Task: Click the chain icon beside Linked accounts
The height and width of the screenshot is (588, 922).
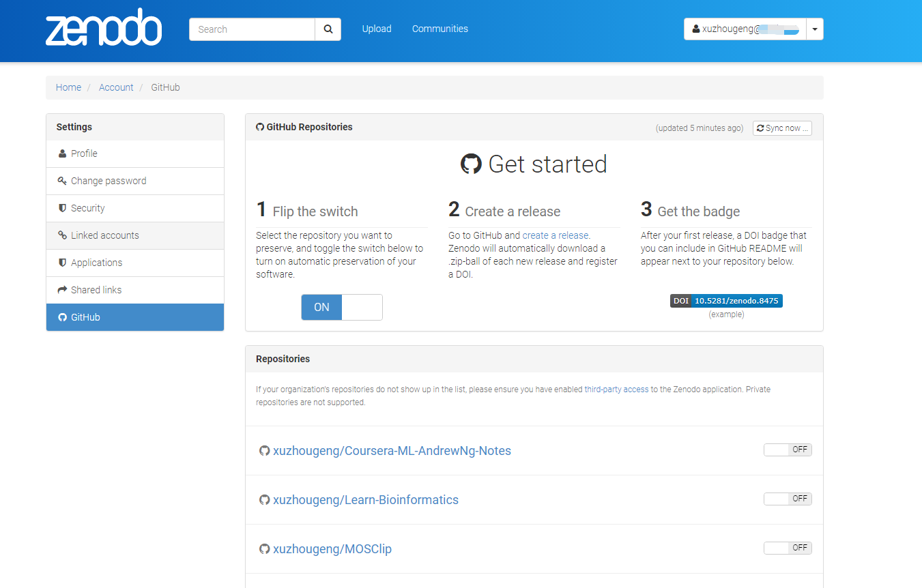Action: tap(62, 235)
